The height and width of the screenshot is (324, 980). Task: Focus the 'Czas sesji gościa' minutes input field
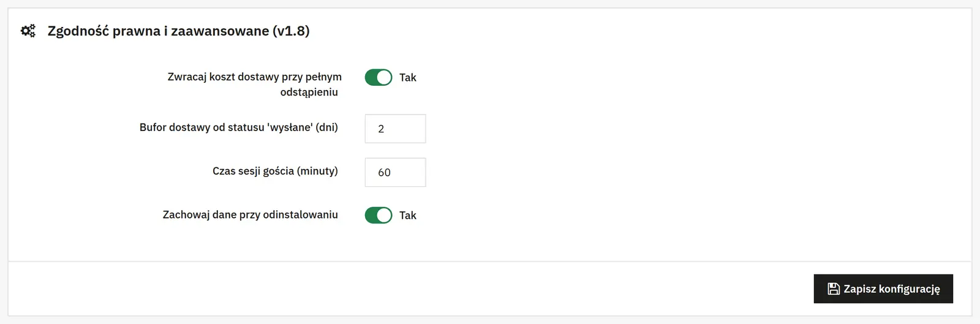click(x=395, y=172)
